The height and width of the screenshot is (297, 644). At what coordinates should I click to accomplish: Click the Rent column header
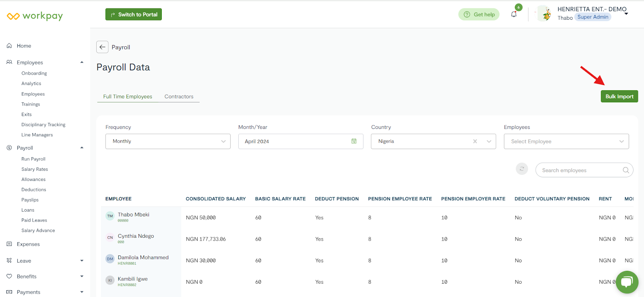click(x=605, y=199)
